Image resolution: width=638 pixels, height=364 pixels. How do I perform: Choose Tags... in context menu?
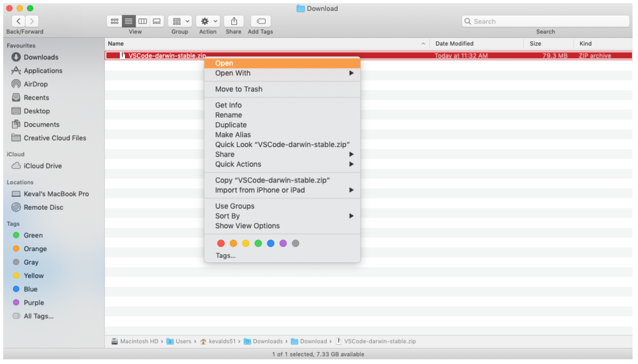click(x=282, y=256)
